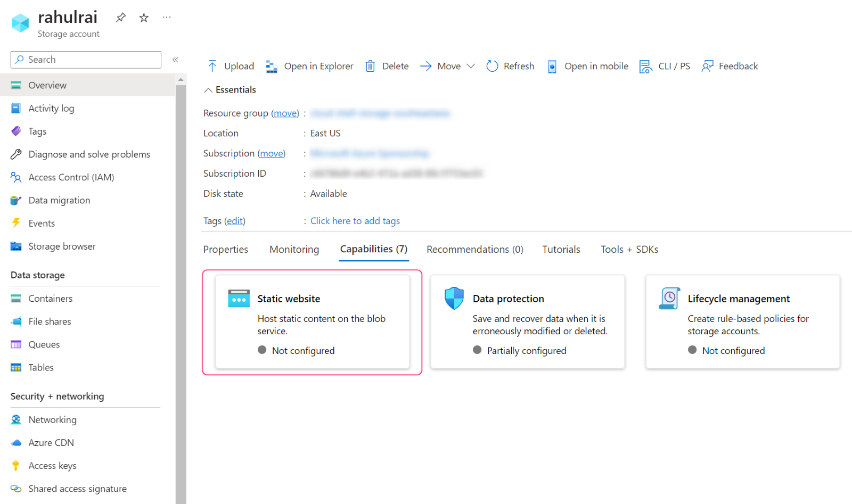This screenshot has width=852, height=504.
Task: Click the Open in mobile phone icon
Action: click(x=552, y=67)
